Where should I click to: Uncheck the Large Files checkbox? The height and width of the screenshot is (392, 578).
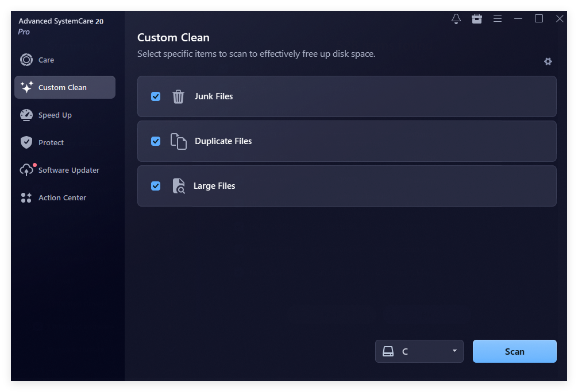click(x=156, y=186)
